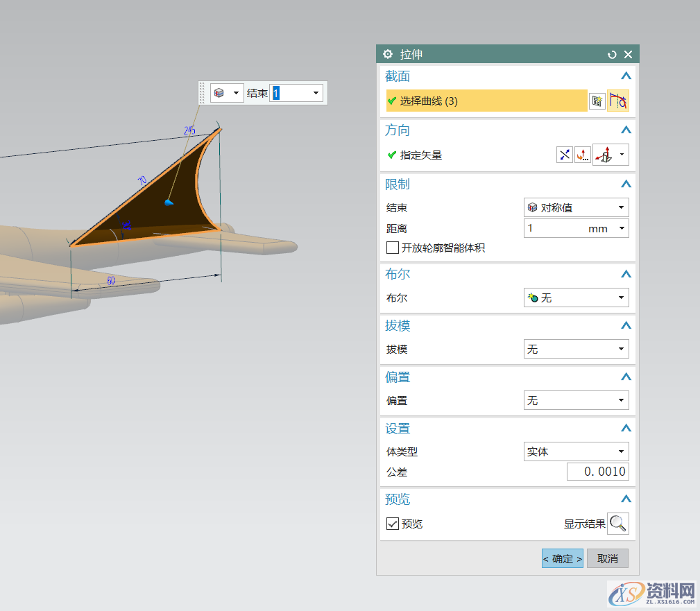Click the inferred vector icon
700x611 pixels.
[x=605, y=155]
